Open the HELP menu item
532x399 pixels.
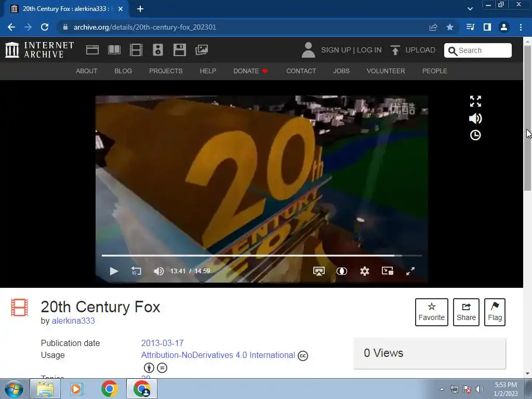pos(208,71)
